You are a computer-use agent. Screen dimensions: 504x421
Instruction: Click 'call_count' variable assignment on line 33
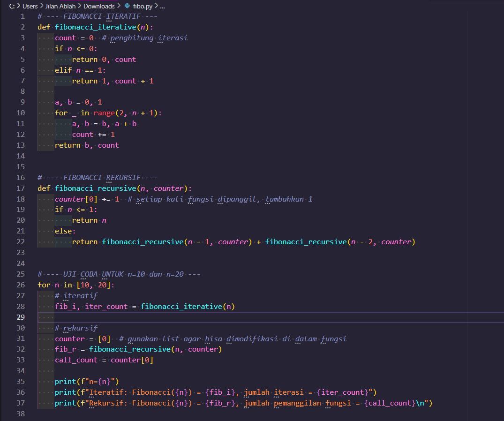point(76,360)
